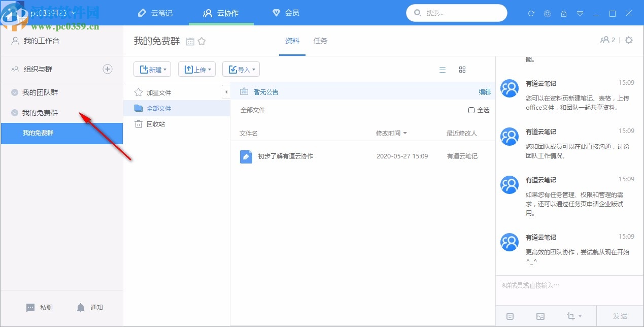
Task: Sort by 修改时间 column
Action: 391,134
